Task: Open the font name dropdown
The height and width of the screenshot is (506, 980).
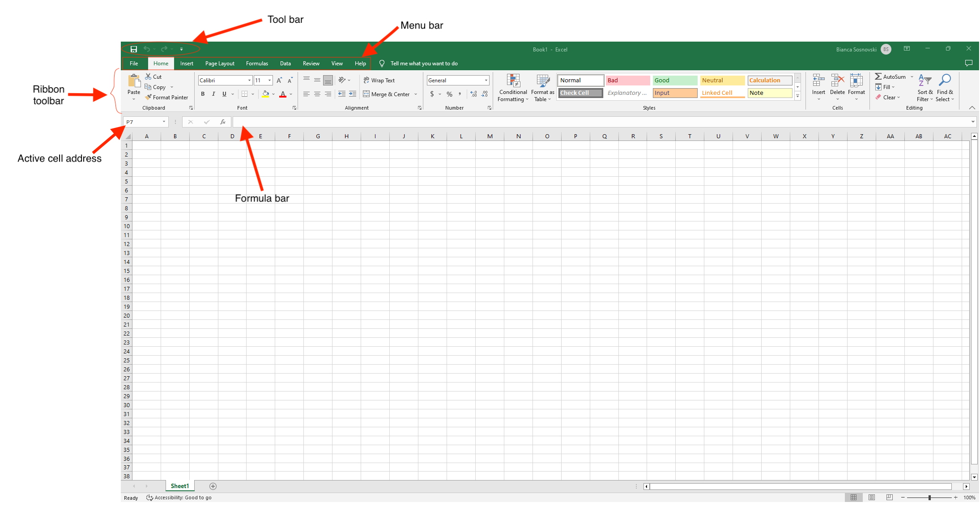Action: click(249, 80)
